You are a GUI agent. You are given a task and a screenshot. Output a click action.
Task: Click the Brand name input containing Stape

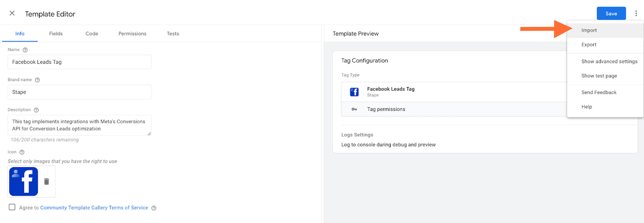pyautogui.click(x=79, y=92)
